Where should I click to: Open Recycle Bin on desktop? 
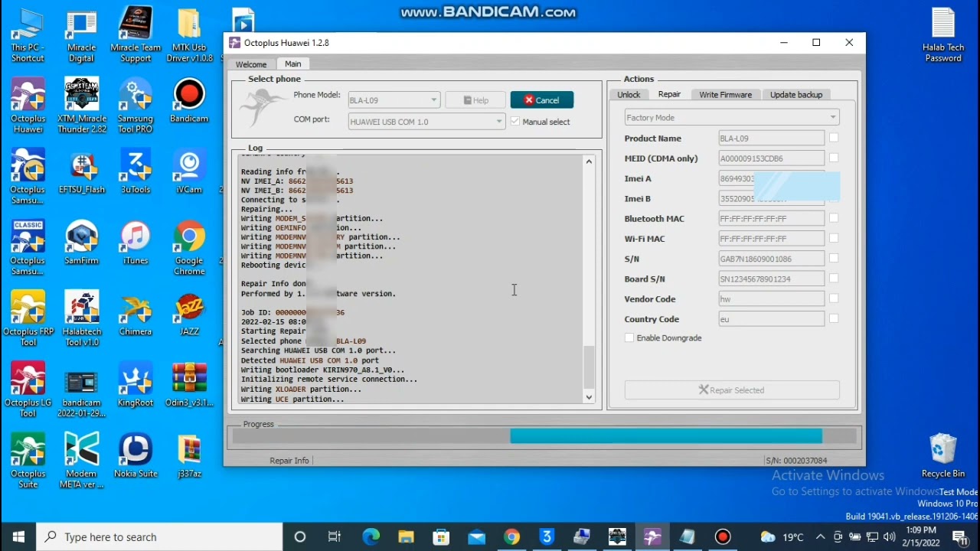[x=943, y=456]
